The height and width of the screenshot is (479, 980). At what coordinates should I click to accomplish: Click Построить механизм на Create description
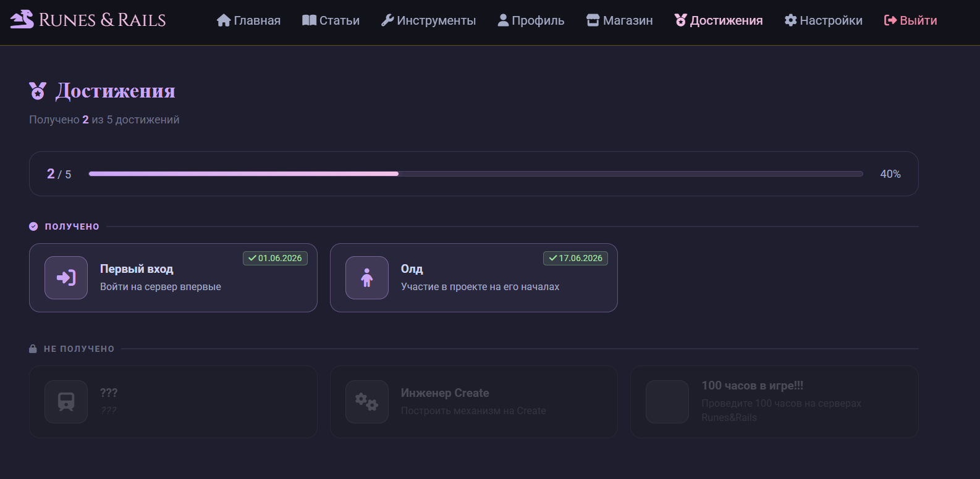click(x=473, y=411)
